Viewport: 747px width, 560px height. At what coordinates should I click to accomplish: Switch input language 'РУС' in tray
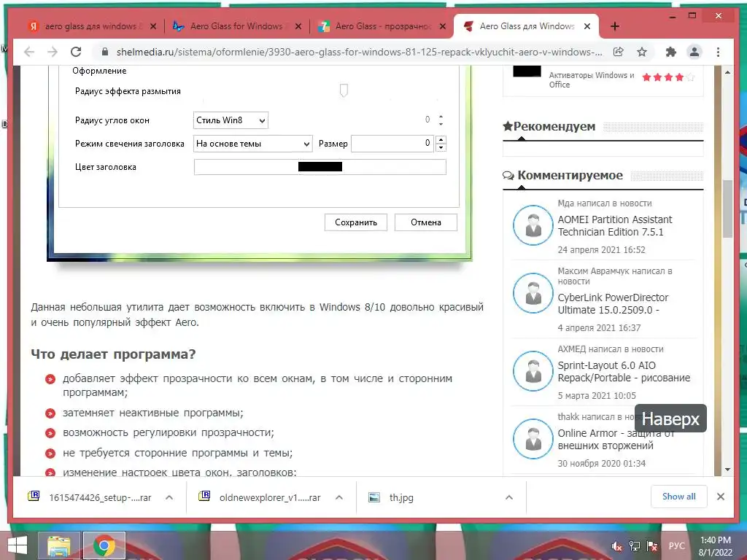click(x=676, y=546)
